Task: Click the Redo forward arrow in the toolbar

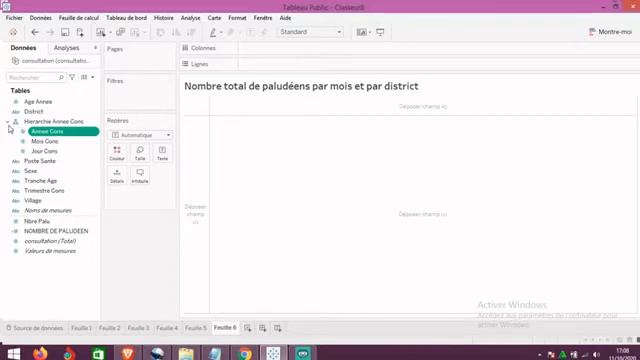Action: click(x=50, y=32)
